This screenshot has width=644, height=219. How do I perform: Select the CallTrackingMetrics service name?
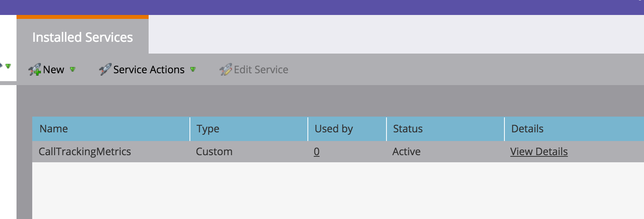(85, 152)
